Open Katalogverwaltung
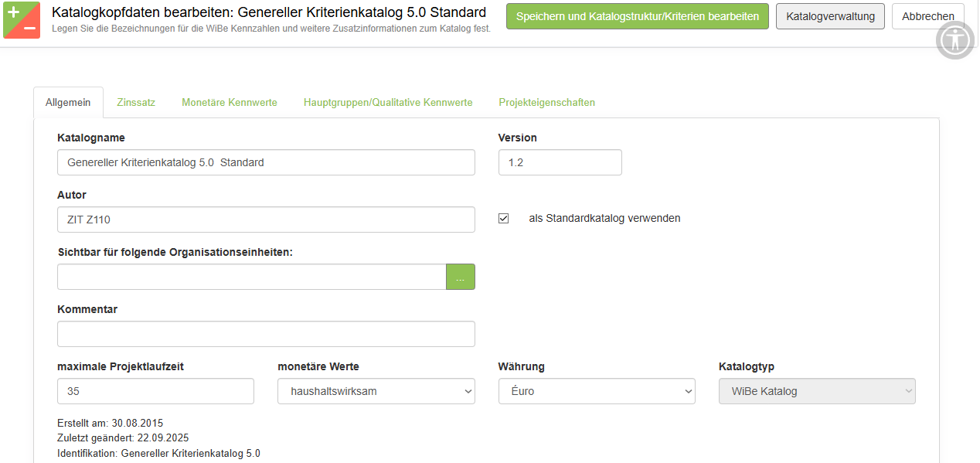This screenshot has height=463, width=980. click(x=830, y=16)
